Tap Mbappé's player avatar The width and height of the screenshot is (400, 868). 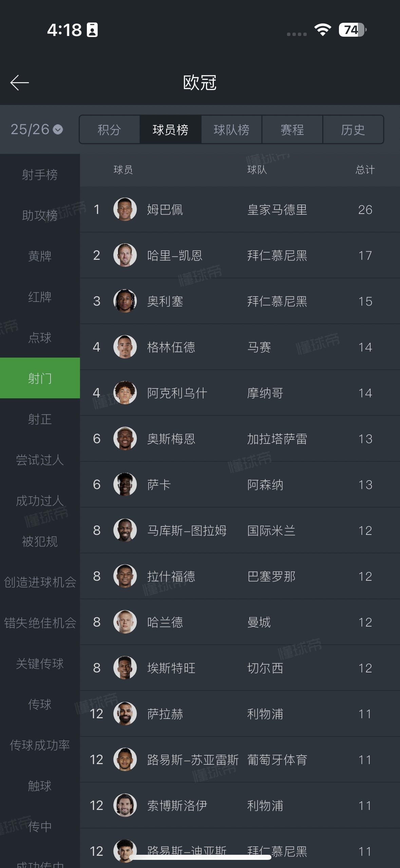coord(125,209)
